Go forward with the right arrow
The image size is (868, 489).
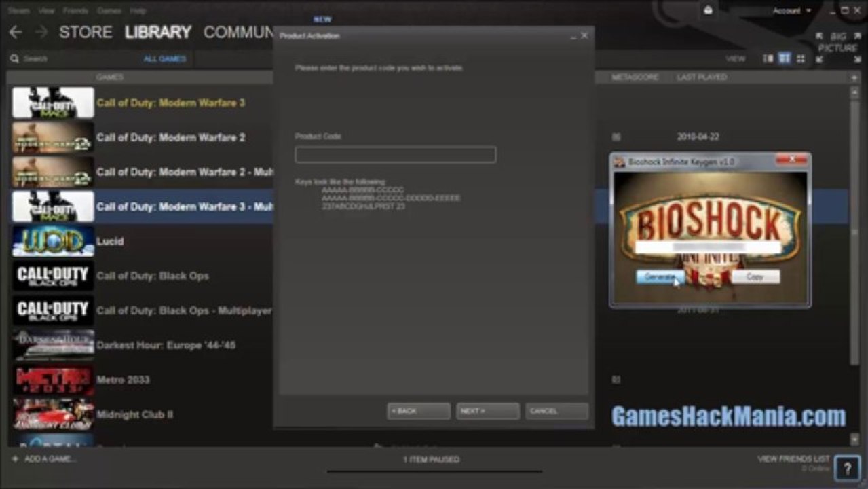[x=41, y=33]
